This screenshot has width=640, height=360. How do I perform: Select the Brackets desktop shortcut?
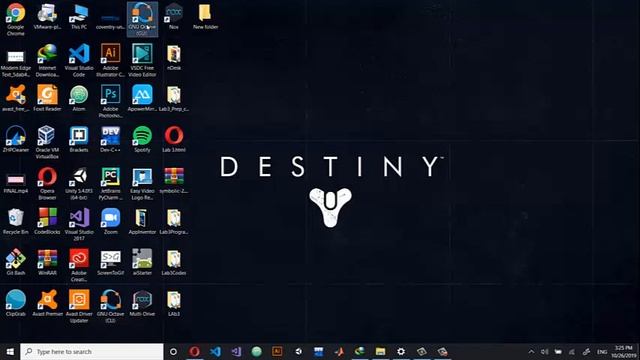[79, 139]
